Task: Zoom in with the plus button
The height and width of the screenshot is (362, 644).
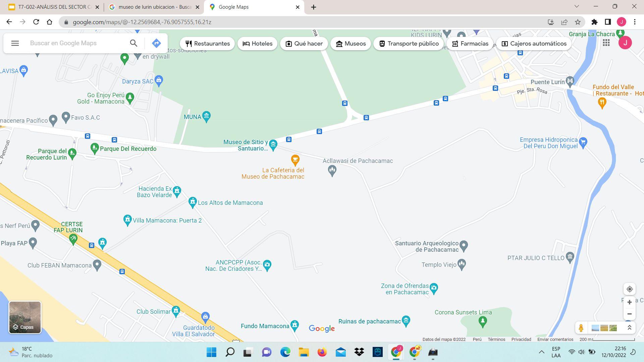Action: [630, 302]
